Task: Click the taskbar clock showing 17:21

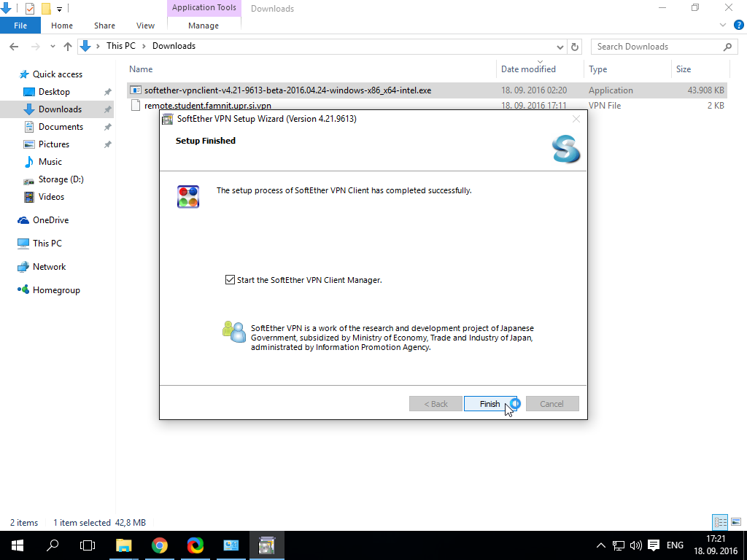Action: tap(716, 545)
